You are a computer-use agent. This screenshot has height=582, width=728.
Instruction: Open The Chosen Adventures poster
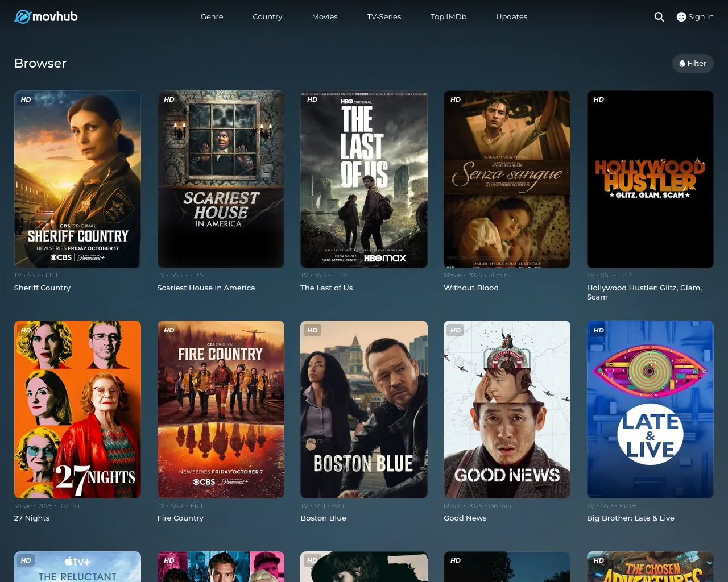(x=650, y=567)
